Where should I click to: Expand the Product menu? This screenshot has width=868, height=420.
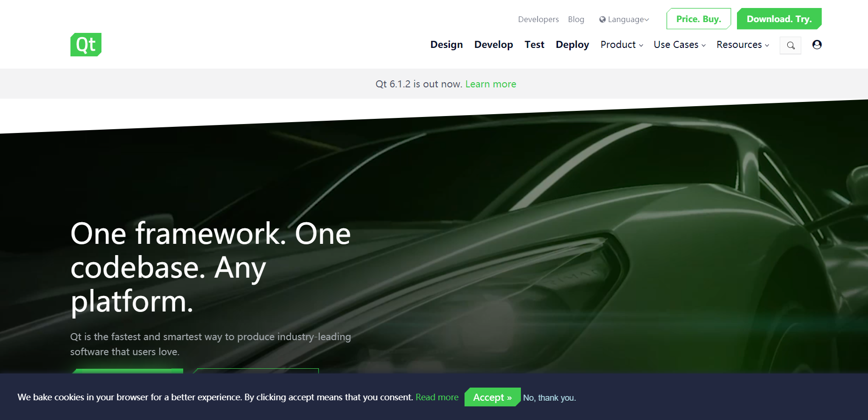coord(622,45)
